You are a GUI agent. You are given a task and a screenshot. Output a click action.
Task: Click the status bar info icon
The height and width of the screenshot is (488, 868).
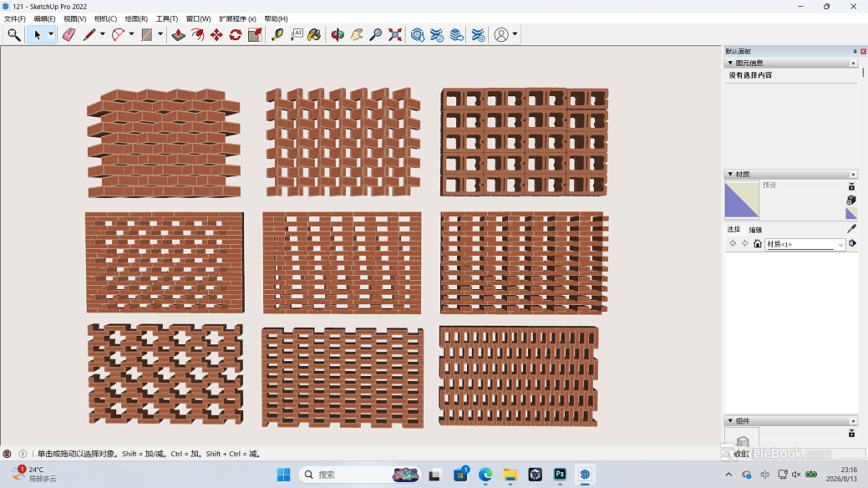pyautogui.click(x=23, y=454)
